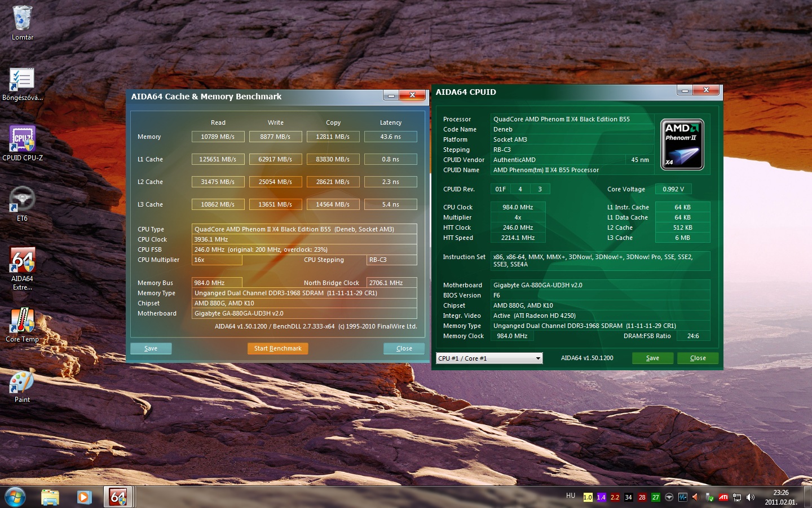This screenshot has height=508, width=812.
Task: Click Multiplier value 4x in CPUID
Action: (518, 217)
